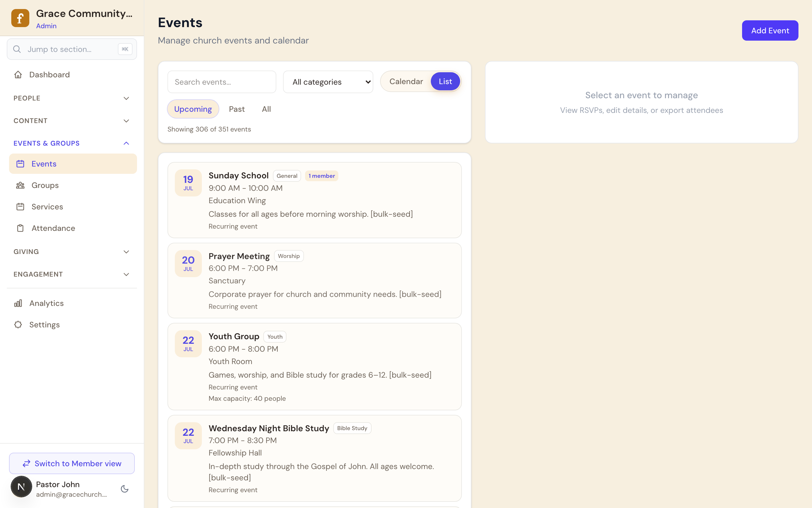Click the Dashboard home icon

[18, 75]
